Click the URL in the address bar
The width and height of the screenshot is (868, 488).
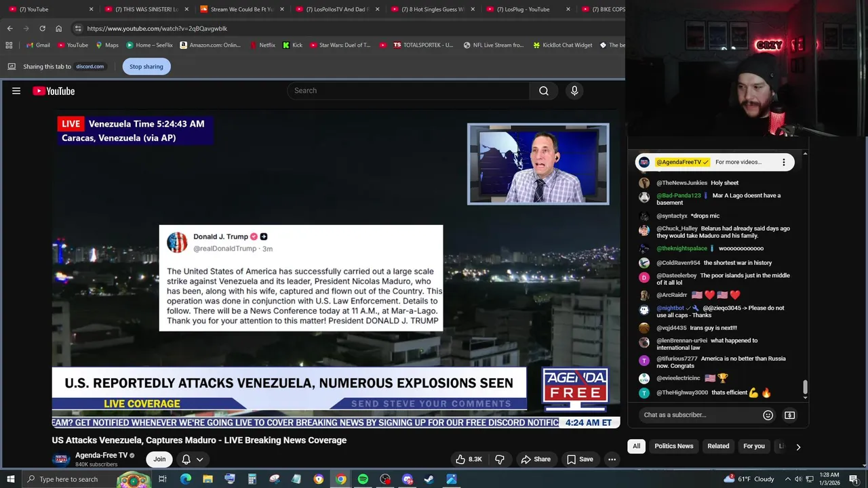157,28
